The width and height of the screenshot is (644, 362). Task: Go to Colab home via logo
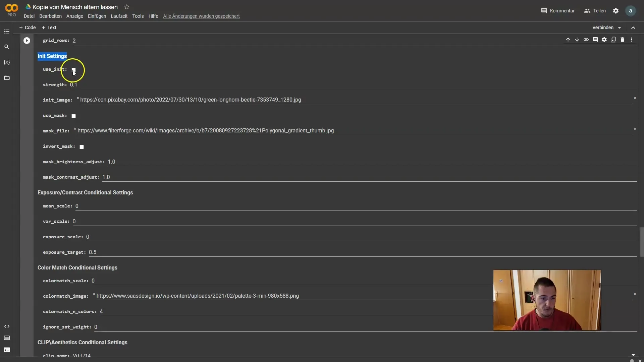[11, 9]
